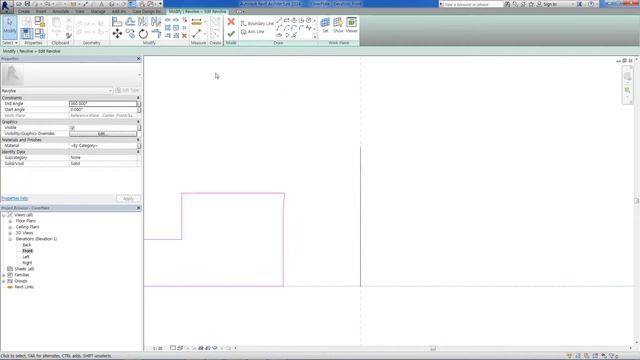Click the Save icon in quick access toolbar
This screenshot has width=640, height=360.
point(27,4)
